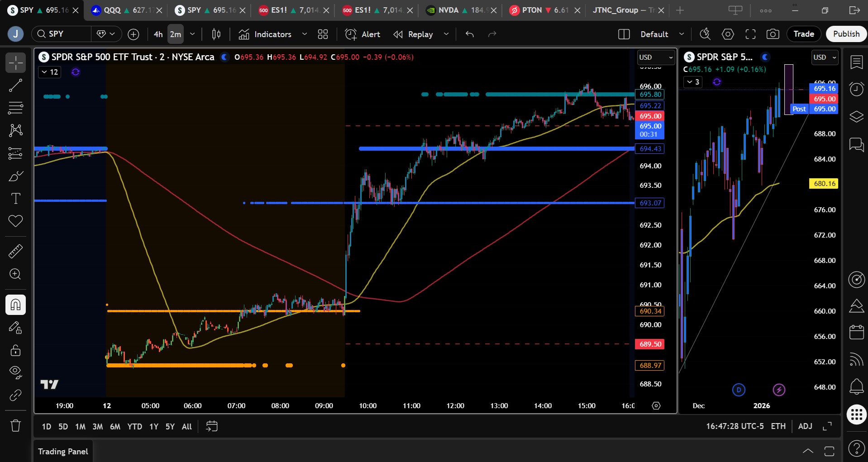Open the Trading Panel tab
The width and height of the screenshot is (868, 462).
63,452
